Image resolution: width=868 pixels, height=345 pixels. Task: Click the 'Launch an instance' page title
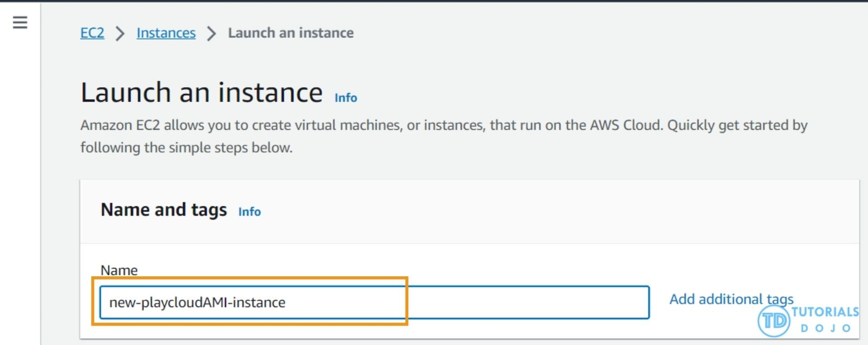pos(201,93)
